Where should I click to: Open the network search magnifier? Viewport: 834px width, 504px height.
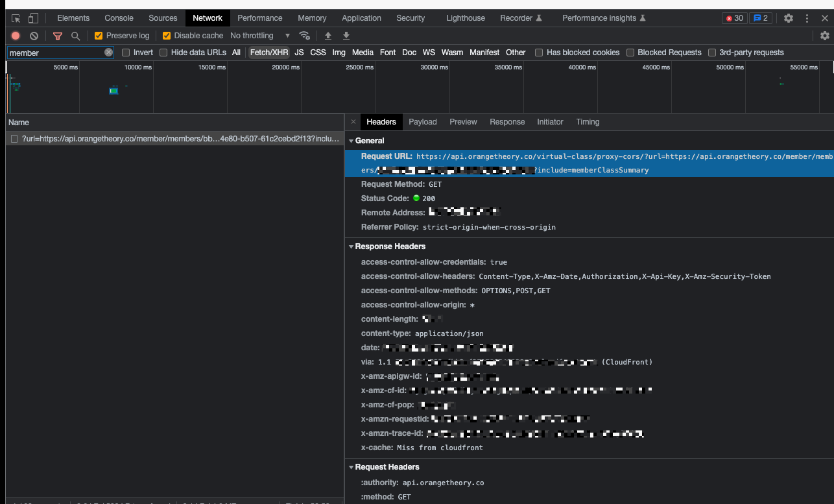76,36
